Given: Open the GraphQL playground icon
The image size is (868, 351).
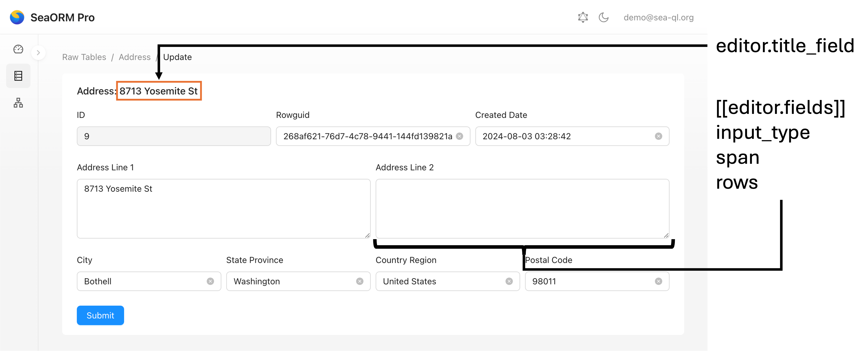Looking at the screenshot, I should tap(583, 17).
